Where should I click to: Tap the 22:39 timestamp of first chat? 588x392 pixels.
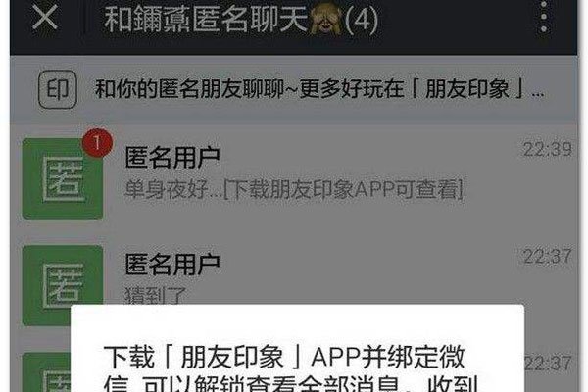(x=547, y=149)
